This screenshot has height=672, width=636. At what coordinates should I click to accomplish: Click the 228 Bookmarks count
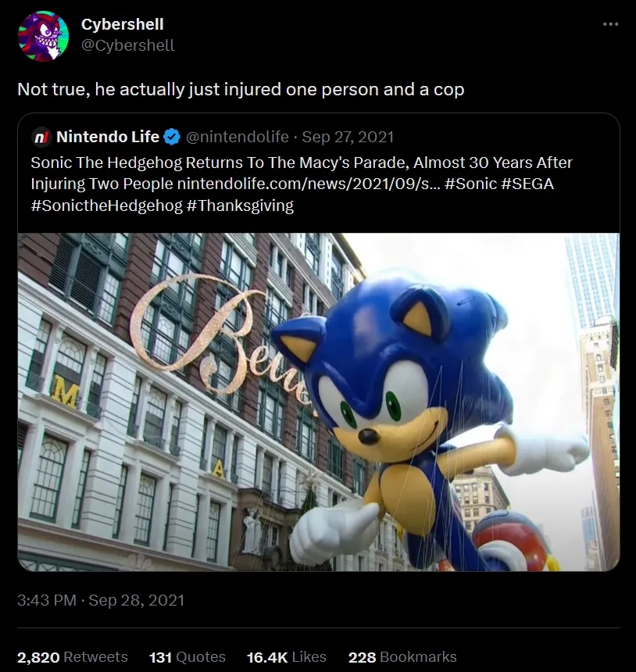[x=402, y=656]
